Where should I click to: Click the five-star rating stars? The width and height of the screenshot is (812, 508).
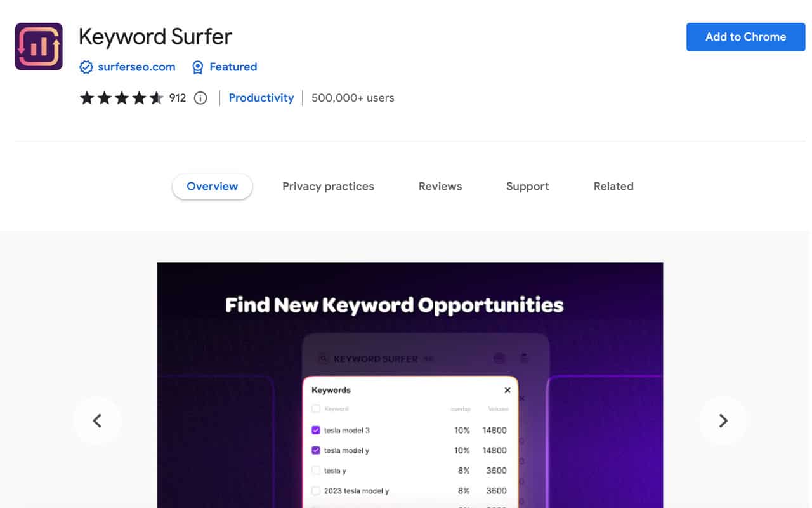coord(121,98)
